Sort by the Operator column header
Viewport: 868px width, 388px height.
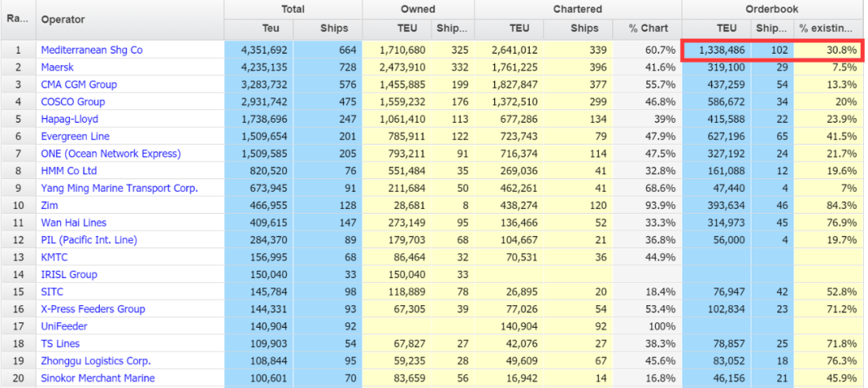tap(63, 19)
